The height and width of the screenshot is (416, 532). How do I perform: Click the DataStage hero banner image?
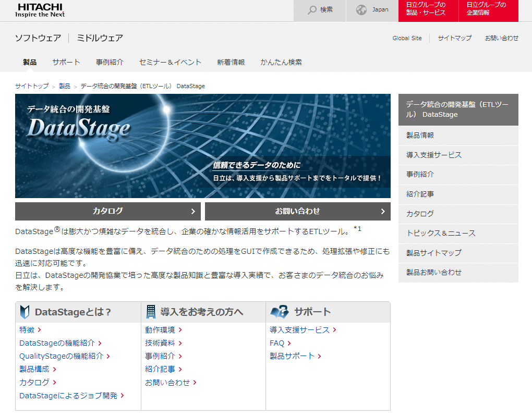pos(203,146)
